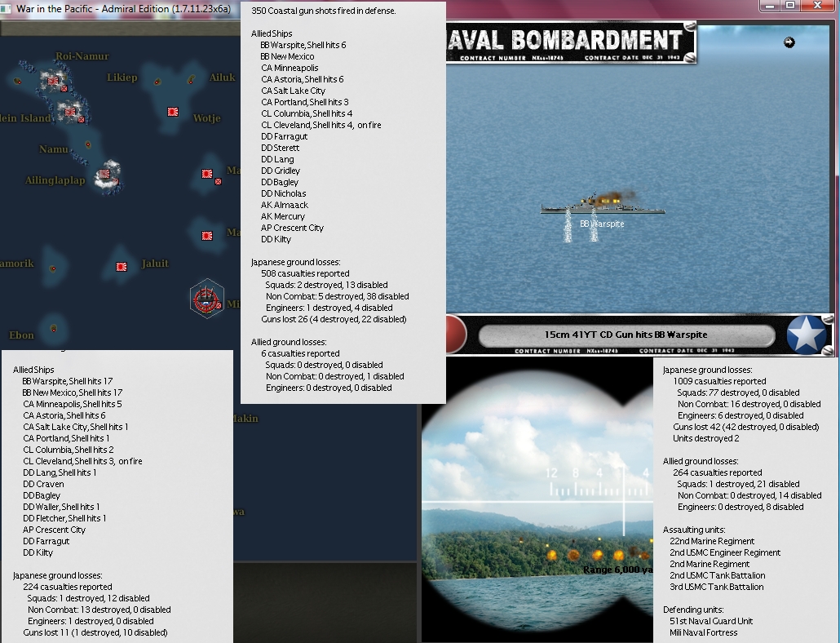Click '2nd USMC Tank Battalion' unit
This screenshot has width=840, height=643.
pyautogui.click(x=718, y=575)
